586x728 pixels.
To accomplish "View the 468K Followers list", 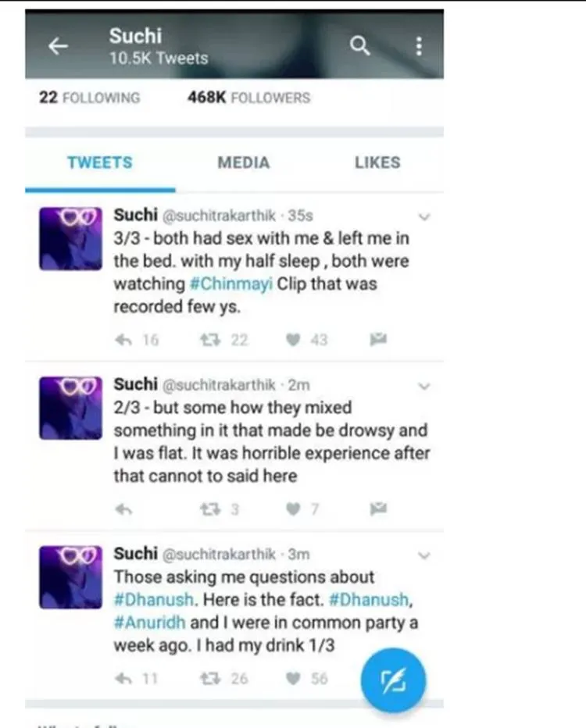I will click(248, 98).
